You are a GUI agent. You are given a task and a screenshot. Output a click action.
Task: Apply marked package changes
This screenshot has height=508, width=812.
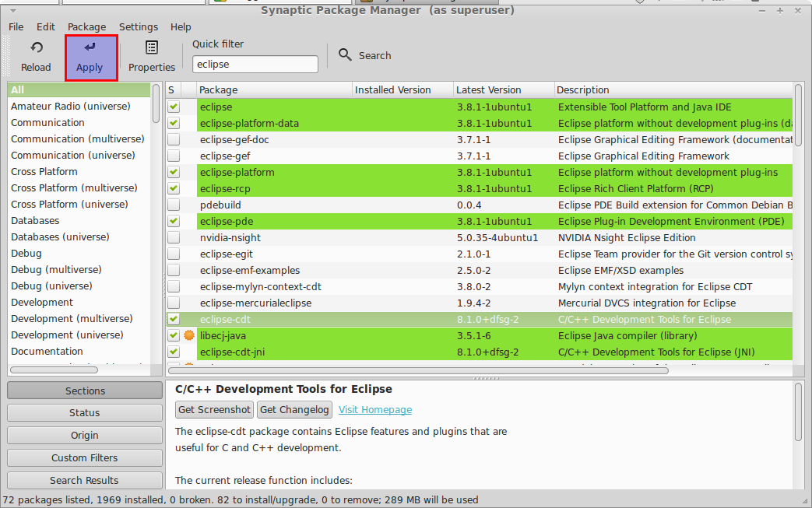click(x=91, y=58)
